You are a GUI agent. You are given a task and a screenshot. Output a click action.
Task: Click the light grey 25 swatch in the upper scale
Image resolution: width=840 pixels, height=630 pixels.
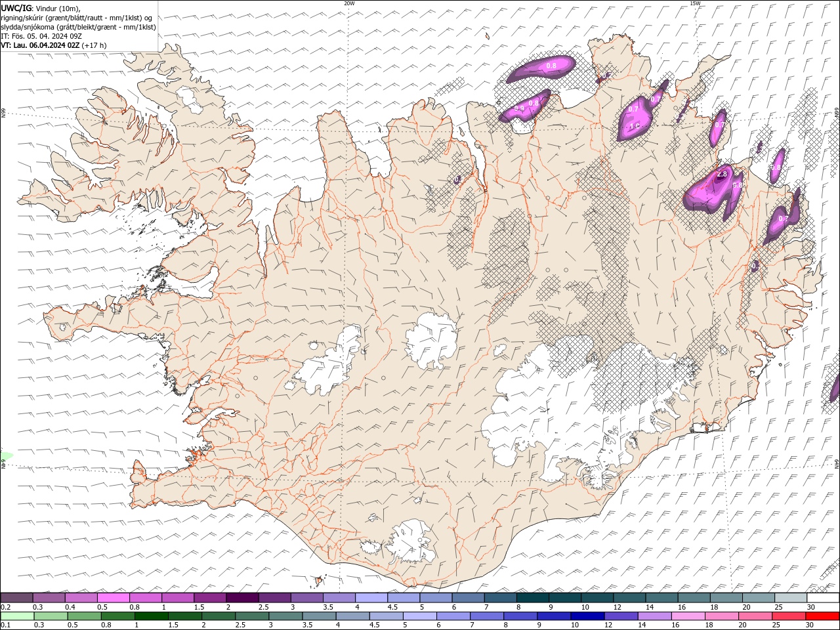pyautogui.click(x=791, y=598)
